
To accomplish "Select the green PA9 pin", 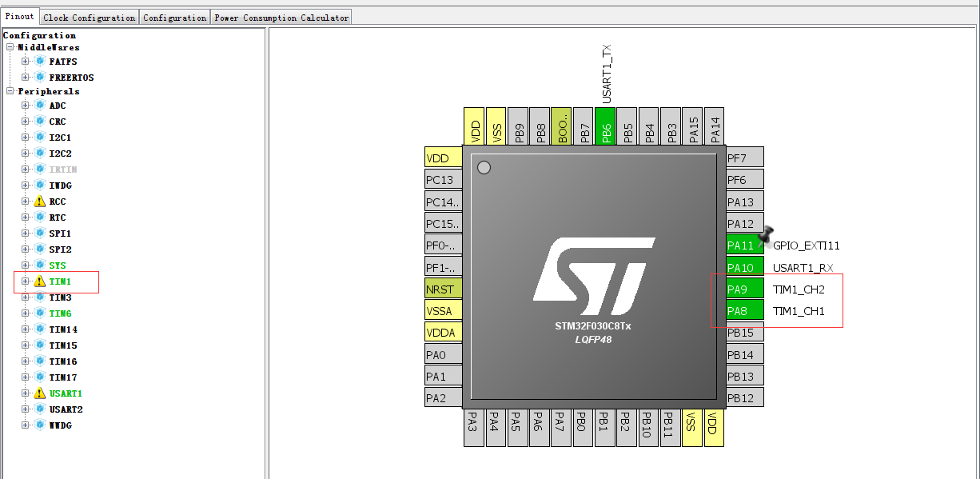I will [744, 289].
